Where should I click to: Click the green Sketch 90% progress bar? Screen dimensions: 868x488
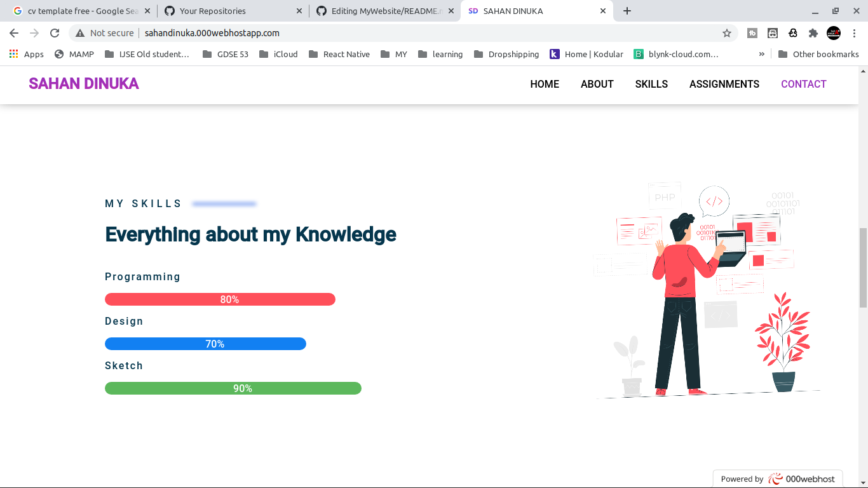tap(233, 388)
